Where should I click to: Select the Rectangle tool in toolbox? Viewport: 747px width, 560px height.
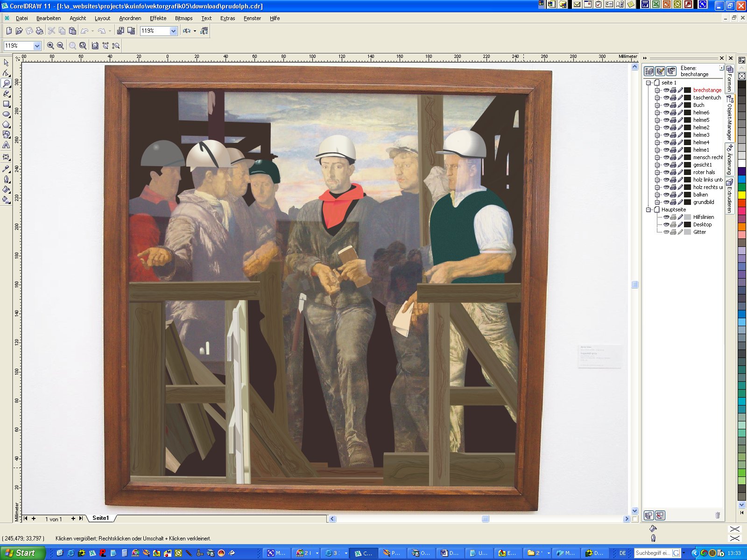tap(6, 104)
